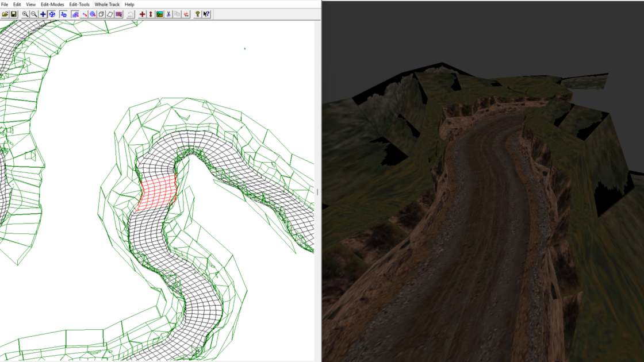
Task: Click the 3D cube object icon
Action: (101, 14)
